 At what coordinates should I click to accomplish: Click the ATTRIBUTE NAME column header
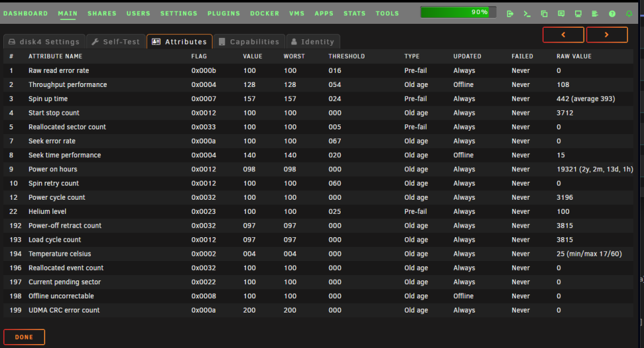point(55,56)
